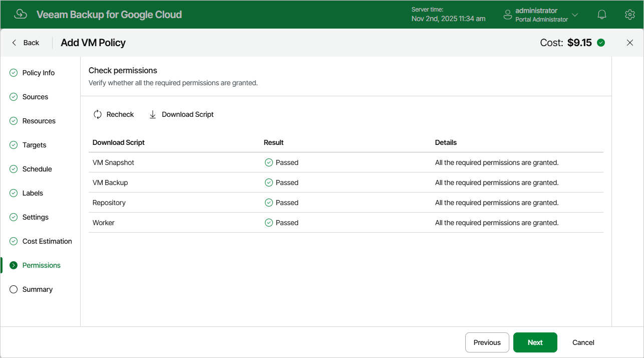
Task: Click the server time display
Action: [x=448, y=14]
